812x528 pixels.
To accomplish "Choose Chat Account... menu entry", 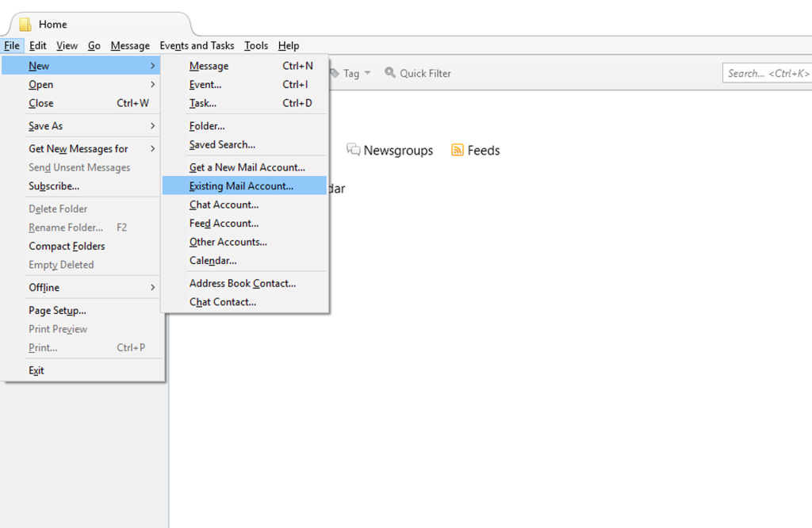I will coord(244,205).
